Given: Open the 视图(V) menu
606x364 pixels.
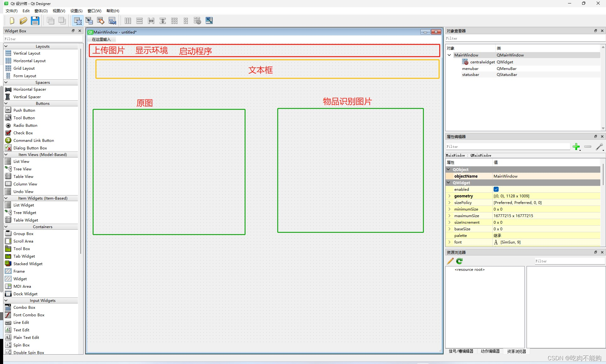Looking at the screenshot, I should tap(59, 11).
